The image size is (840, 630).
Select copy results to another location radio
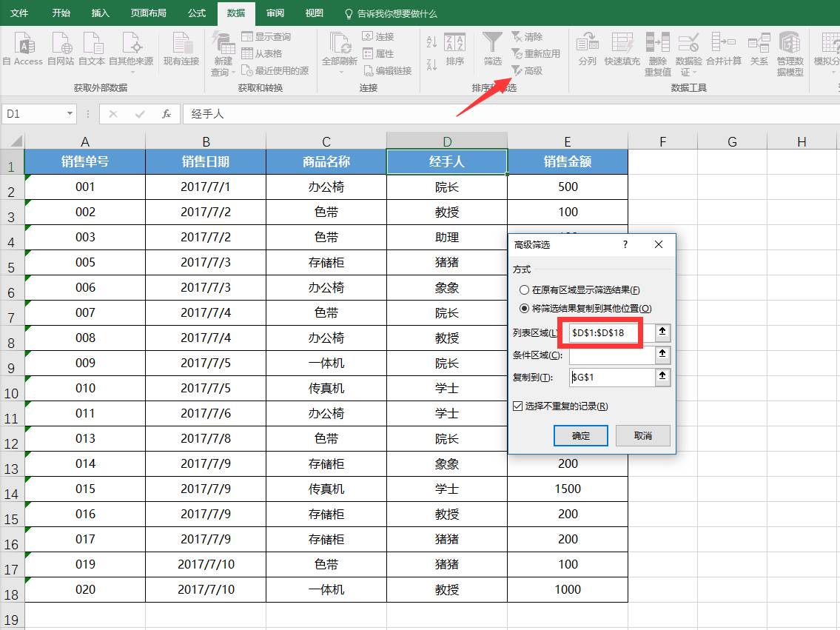tap(525, 308)
